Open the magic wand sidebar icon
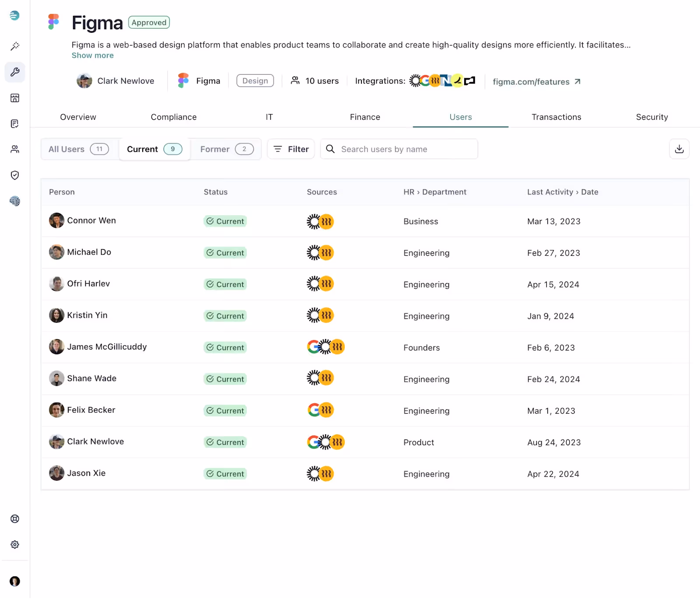This screenshot has height=611, width=700. pos(15,46)
